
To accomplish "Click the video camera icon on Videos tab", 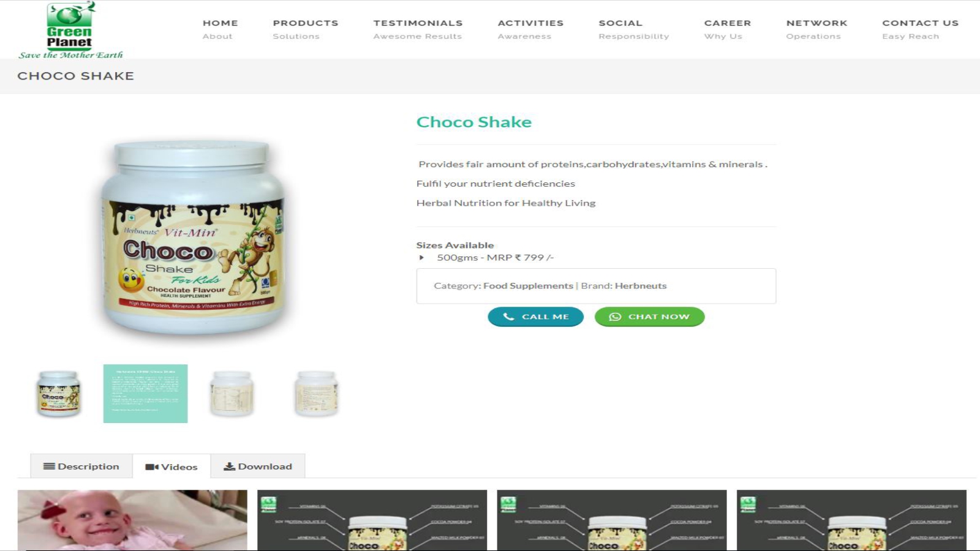I will point(151,467).
